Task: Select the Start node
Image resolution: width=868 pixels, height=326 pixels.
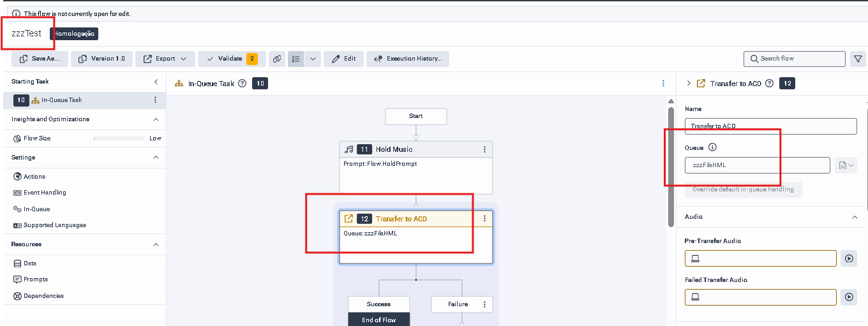Action: 416,116
